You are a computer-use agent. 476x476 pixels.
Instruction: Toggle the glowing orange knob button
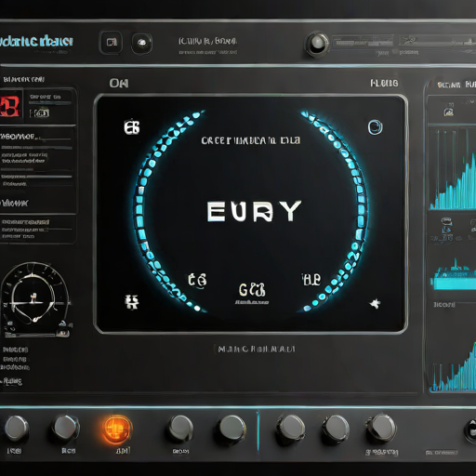click(x=117, y=430)
